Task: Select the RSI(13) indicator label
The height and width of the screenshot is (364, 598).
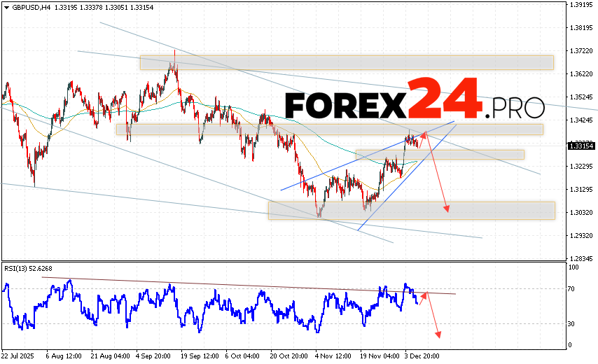Action: 29,267
